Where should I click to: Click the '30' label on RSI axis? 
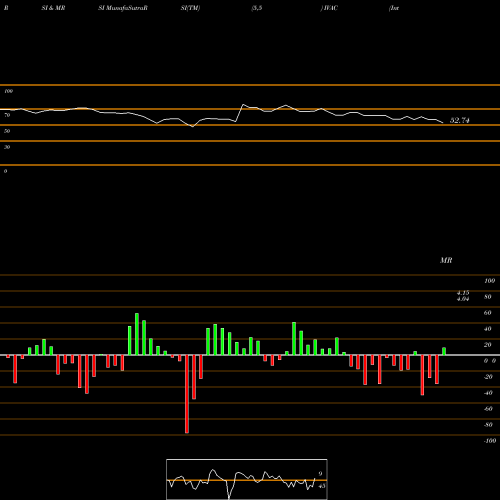tap(7, 147)
